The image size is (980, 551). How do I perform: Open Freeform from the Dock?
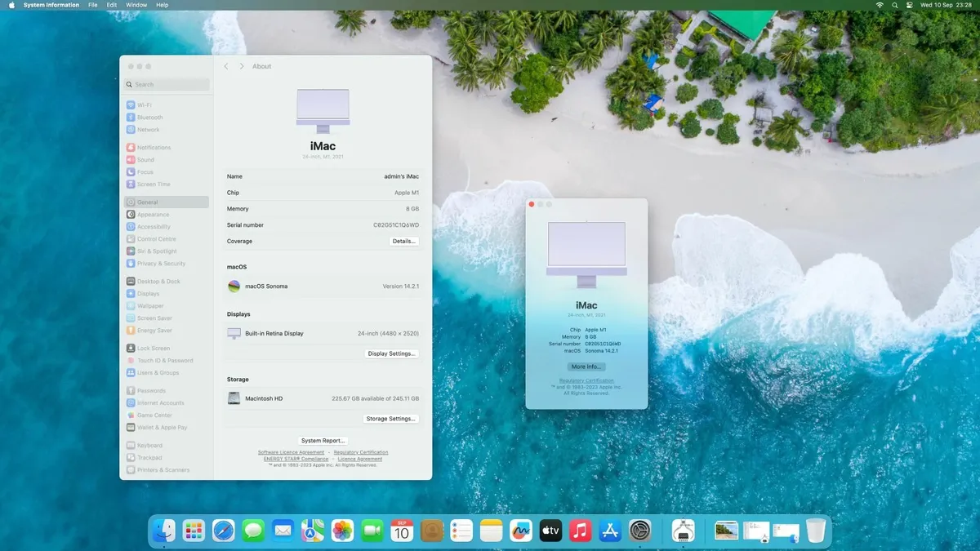pos(521,531)
